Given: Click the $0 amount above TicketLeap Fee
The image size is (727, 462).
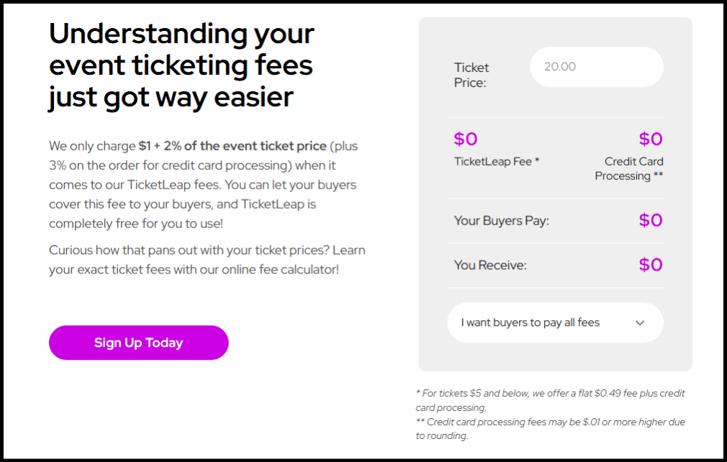Looking at the screenshot, I should 466,139.
